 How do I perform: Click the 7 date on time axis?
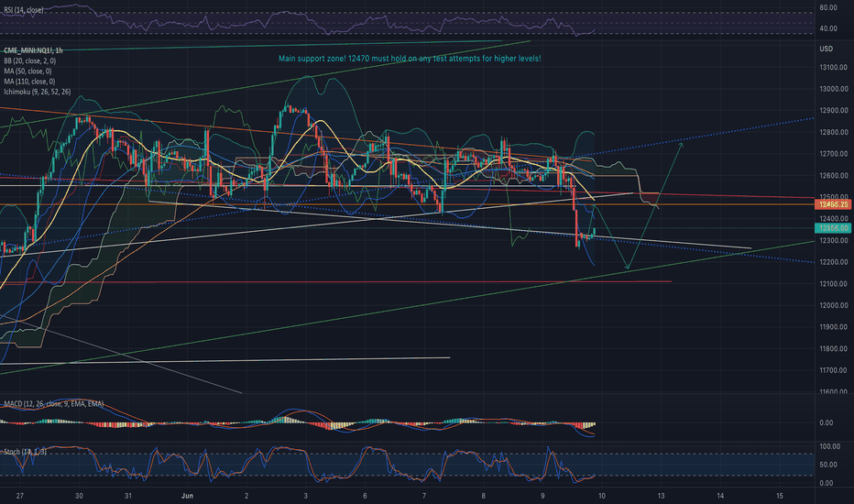tap(424, 496)
